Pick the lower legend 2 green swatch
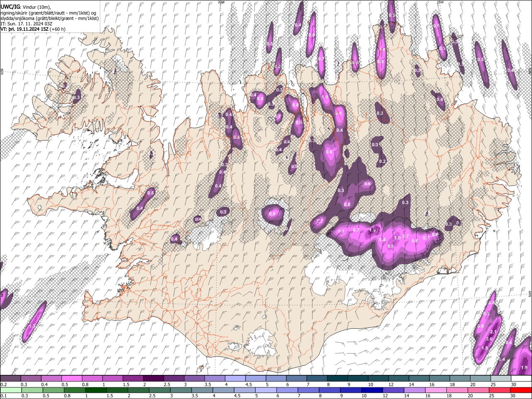This screenshot has width=532, height=399. click(x=138, y=390)
